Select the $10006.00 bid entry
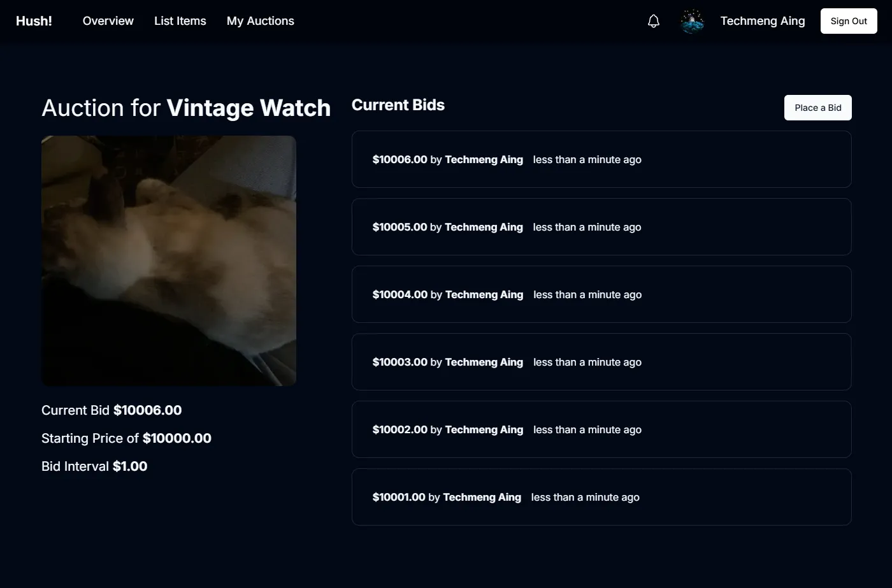The image size is (892, 588). pos(601,159)
